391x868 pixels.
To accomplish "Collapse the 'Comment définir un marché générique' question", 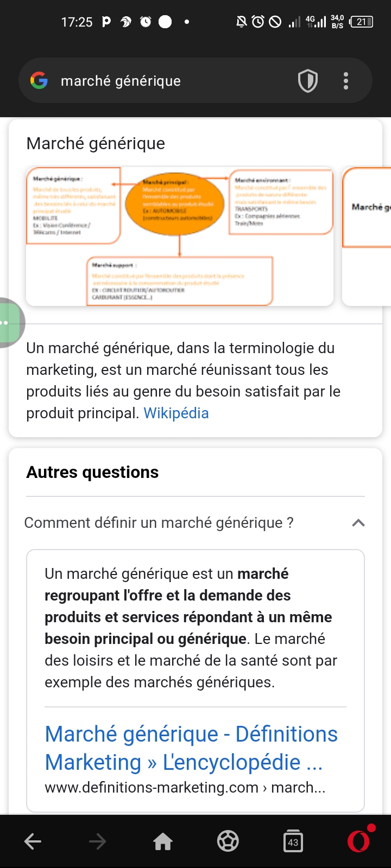I will tap(358, 523).
